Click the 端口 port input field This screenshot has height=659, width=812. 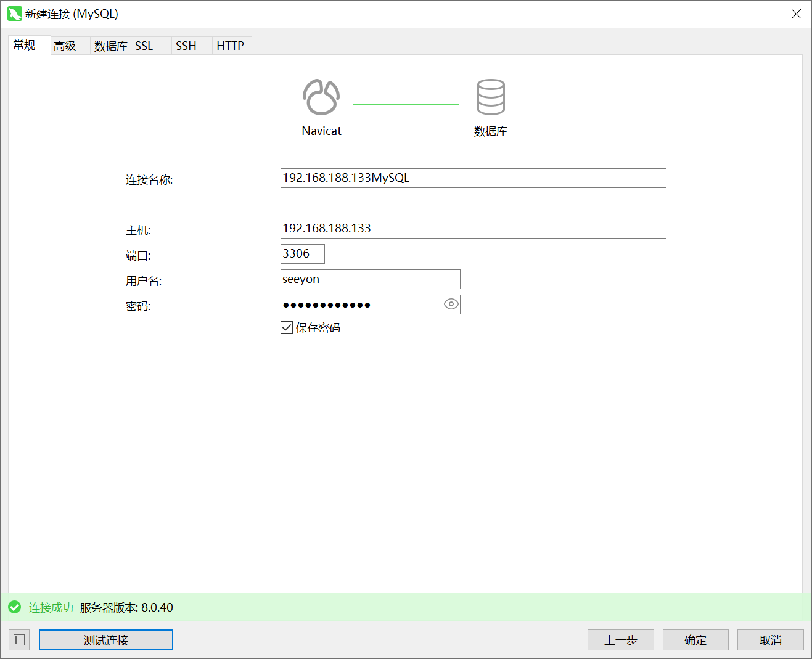pos(303,254)
